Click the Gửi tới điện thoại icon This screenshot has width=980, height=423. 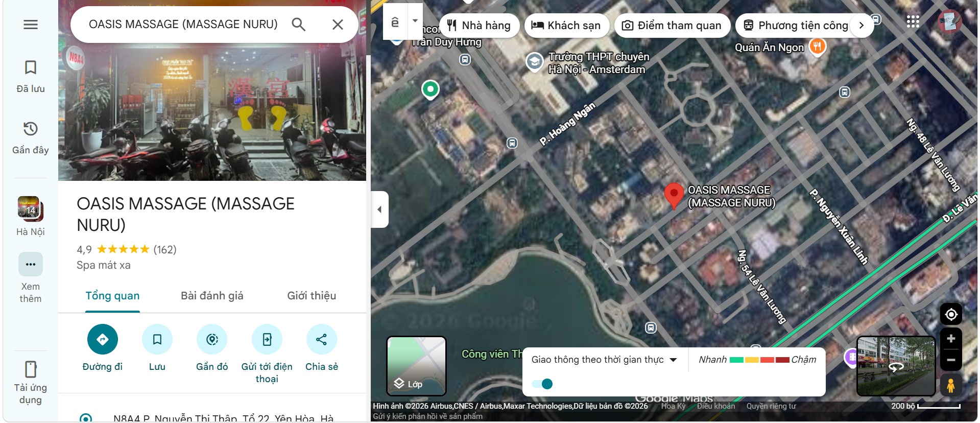(267, 339)
